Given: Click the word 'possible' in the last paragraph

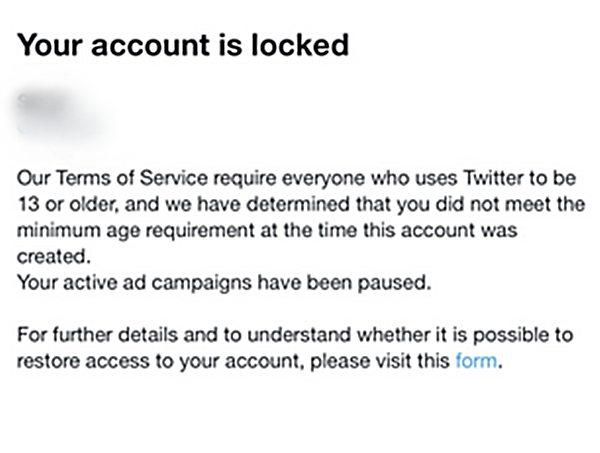Looking at the screenshot, I should [511, 336].
